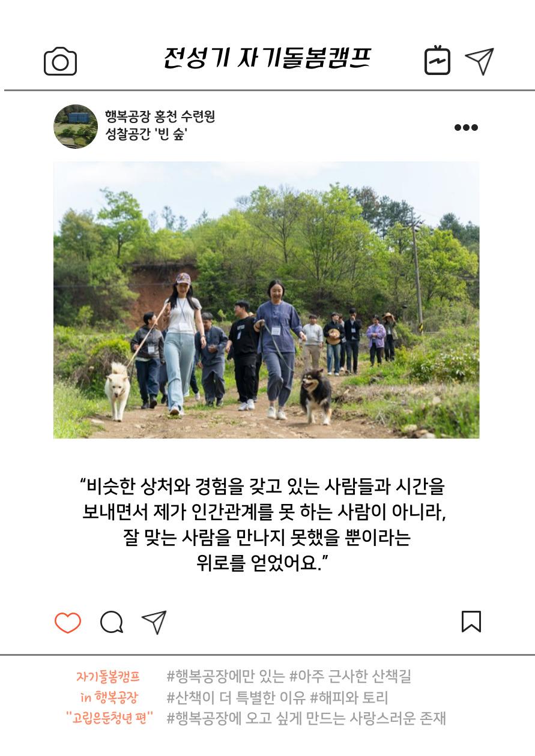
Task: Save the post with bookmark icon
Action: tap(471, 622)
